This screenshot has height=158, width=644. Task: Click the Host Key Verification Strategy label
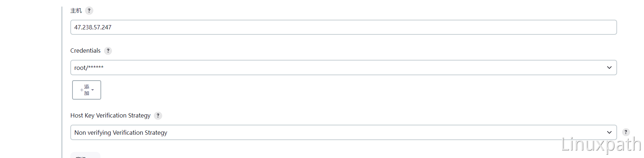[x=111, y=115]
